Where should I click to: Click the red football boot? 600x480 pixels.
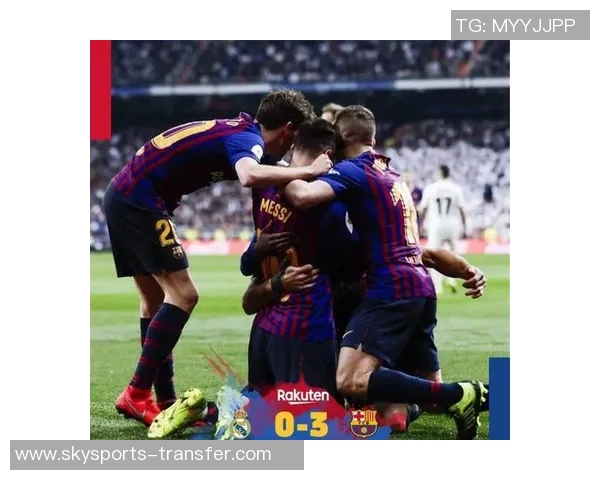pyautogui.click(x=137, y=405)
